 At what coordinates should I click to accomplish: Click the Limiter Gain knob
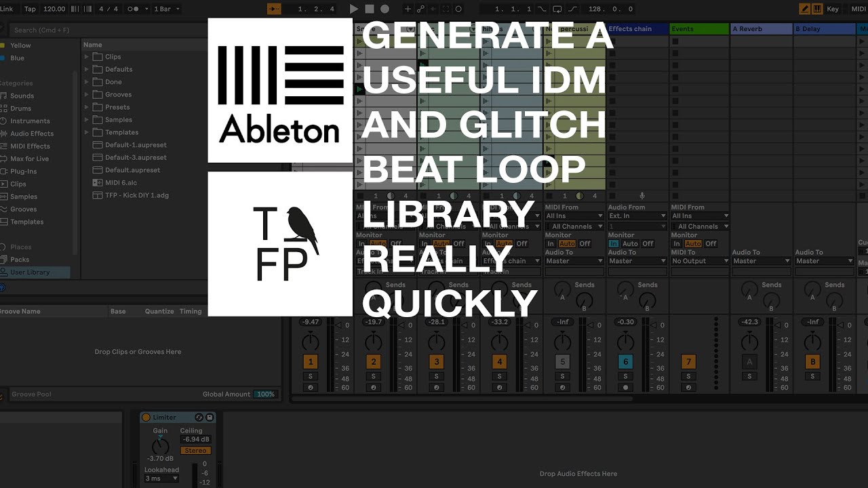pos(160,446)
